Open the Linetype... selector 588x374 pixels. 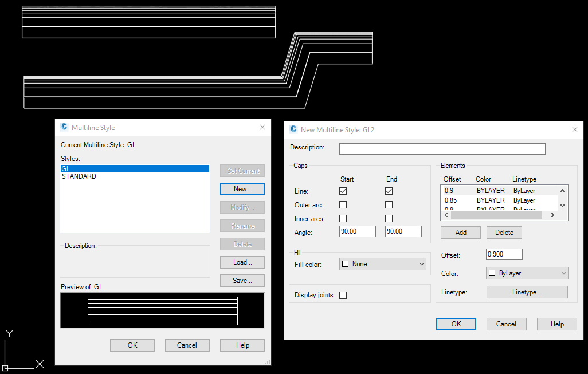tap(526, 292)
